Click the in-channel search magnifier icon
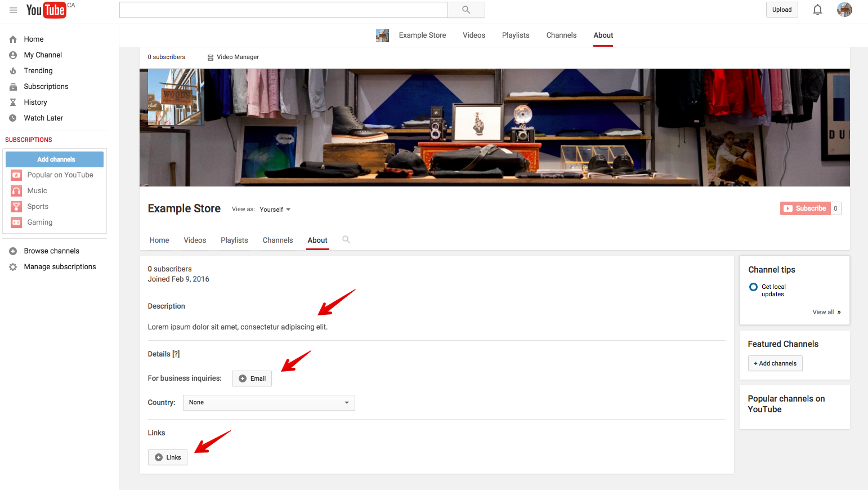This screenshot has width=868, height=490. [346, 239]
